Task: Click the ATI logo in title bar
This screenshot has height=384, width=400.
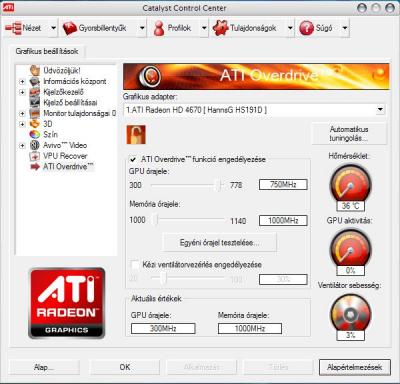Action: [x=8, y=6]
